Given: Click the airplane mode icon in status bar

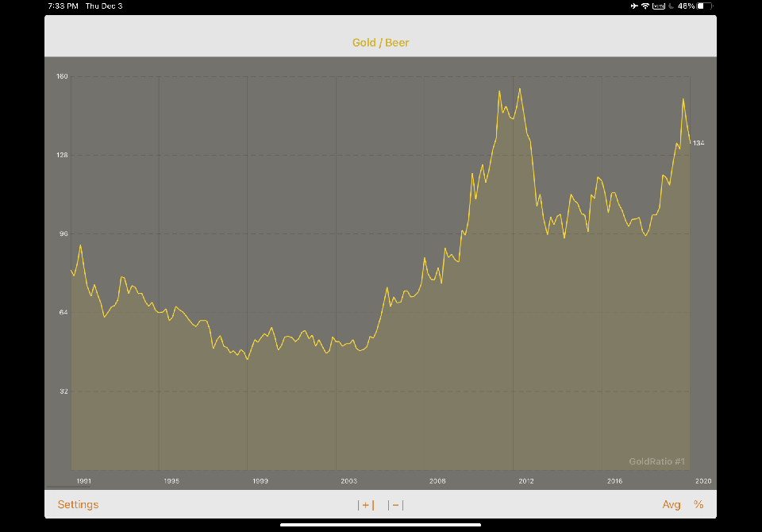Looking at the screenshot, I should (x=634, y=6).
